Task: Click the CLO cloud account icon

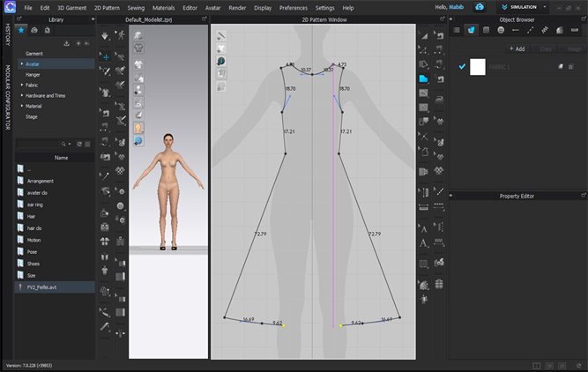Action: (x=480, y=7)
